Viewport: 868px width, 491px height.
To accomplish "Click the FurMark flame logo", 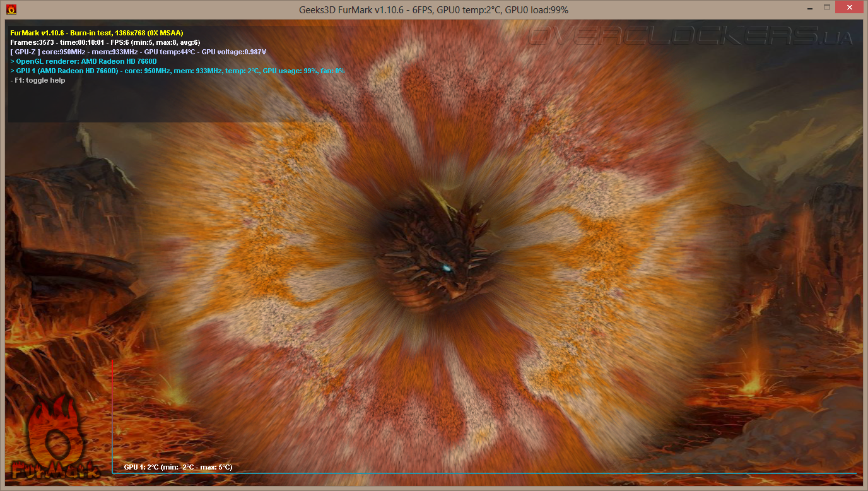I will tap(55, 437).
